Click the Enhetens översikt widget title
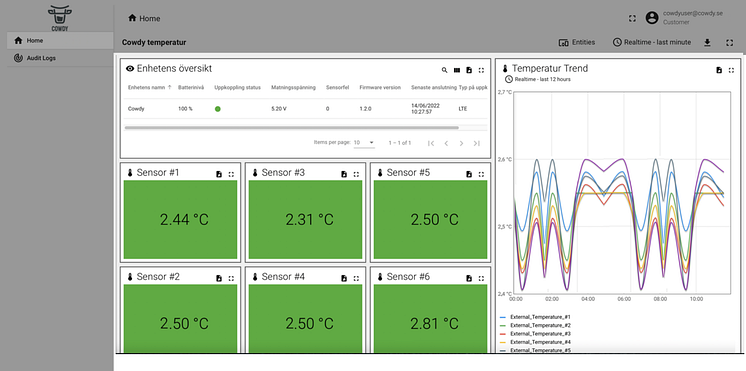The image size is (746, 371). [174, 68]
